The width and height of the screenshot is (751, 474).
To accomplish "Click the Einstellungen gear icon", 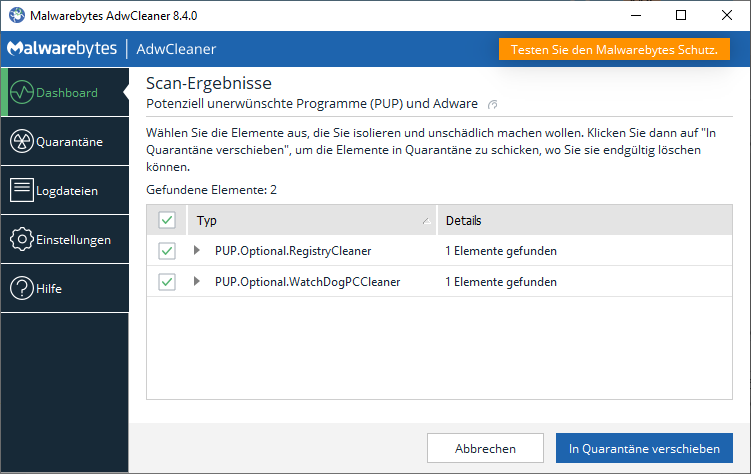I will coord(22,240).
